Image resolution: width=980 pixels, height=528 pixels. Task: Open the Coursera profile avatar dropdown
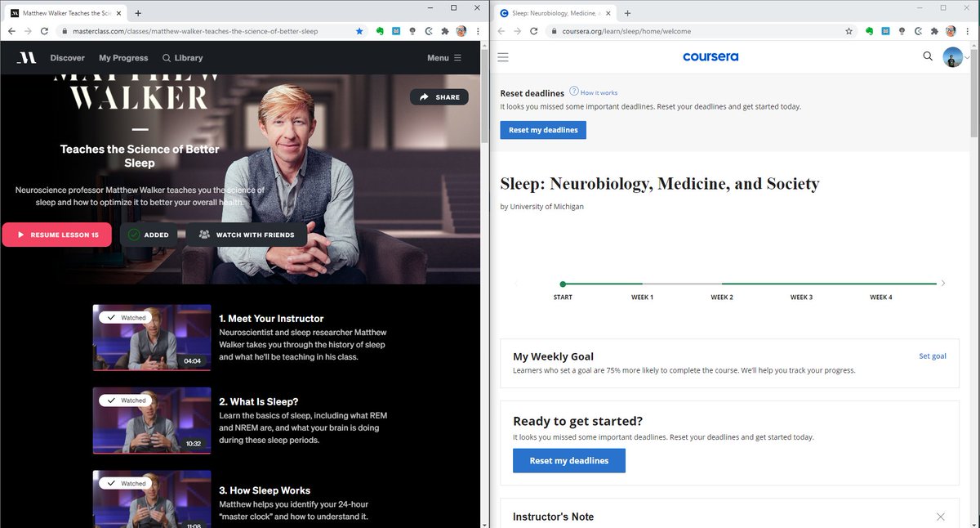pyautogui.click(x=956, y=56)
